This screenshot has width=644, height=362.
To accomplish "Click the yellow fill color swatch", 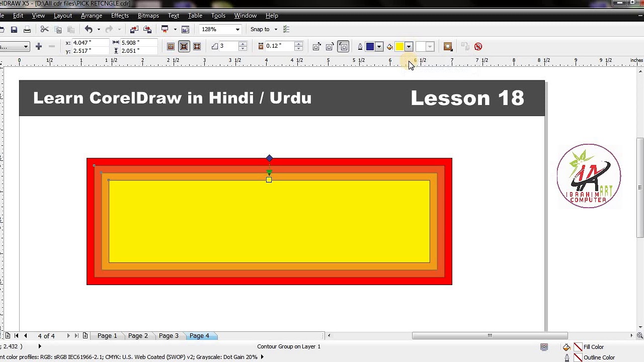I will pyautogui.click(x=399, y=47).
